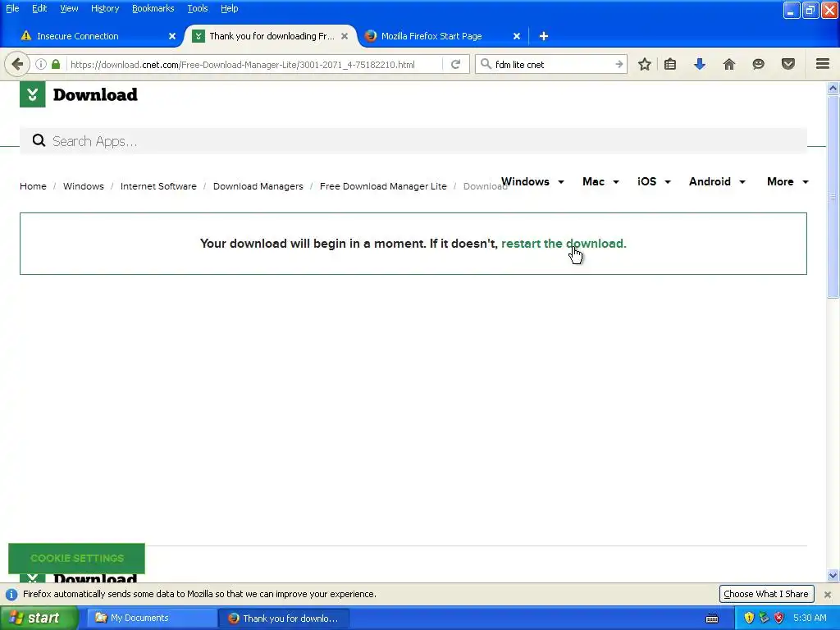Close the Thank you for downloading tab
This screenshot has width=840, height=630.
pos(345,36)
